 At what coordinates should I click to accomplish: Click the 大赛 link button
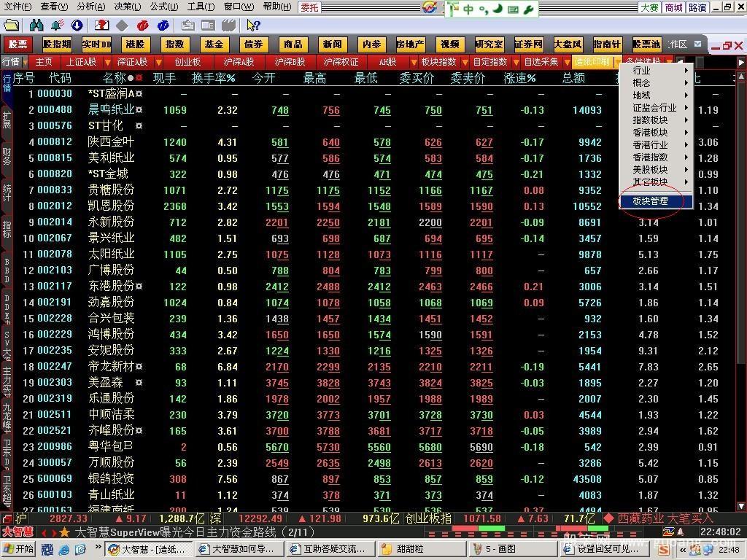point(649,7)
